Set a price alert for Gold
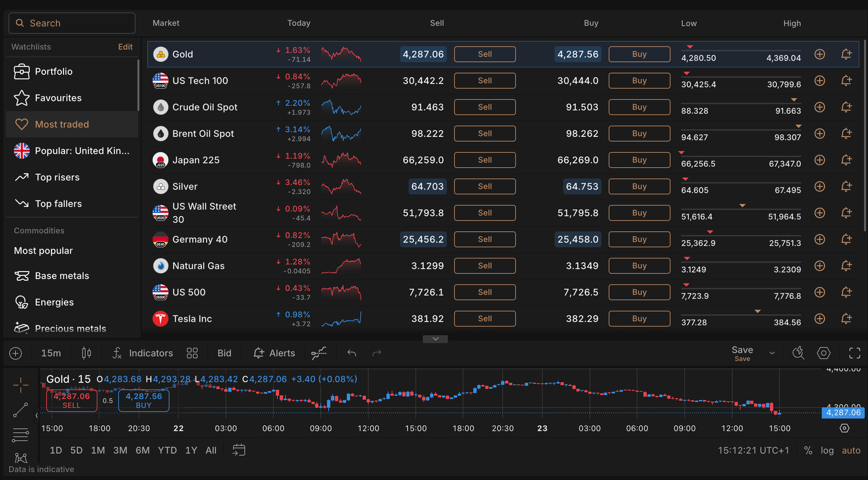The height and width of the screenshot is (480, 868). click(846, 54)
